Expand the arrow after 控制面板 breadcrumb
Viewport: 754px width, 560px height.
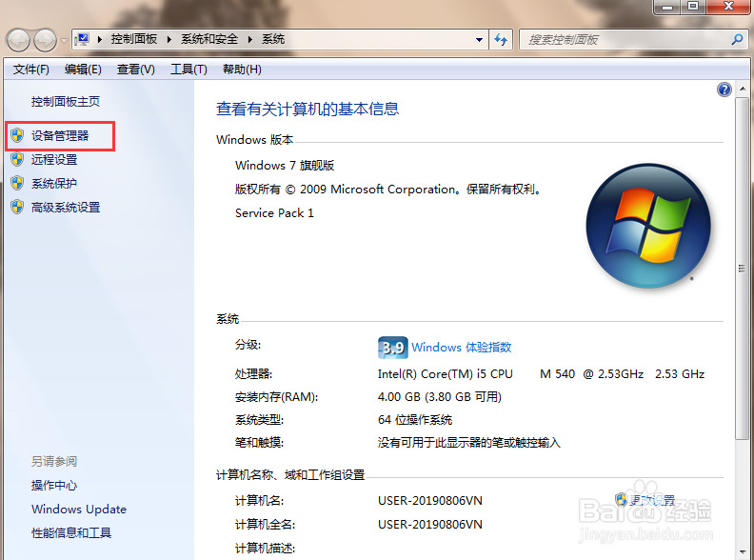[169, 39]
